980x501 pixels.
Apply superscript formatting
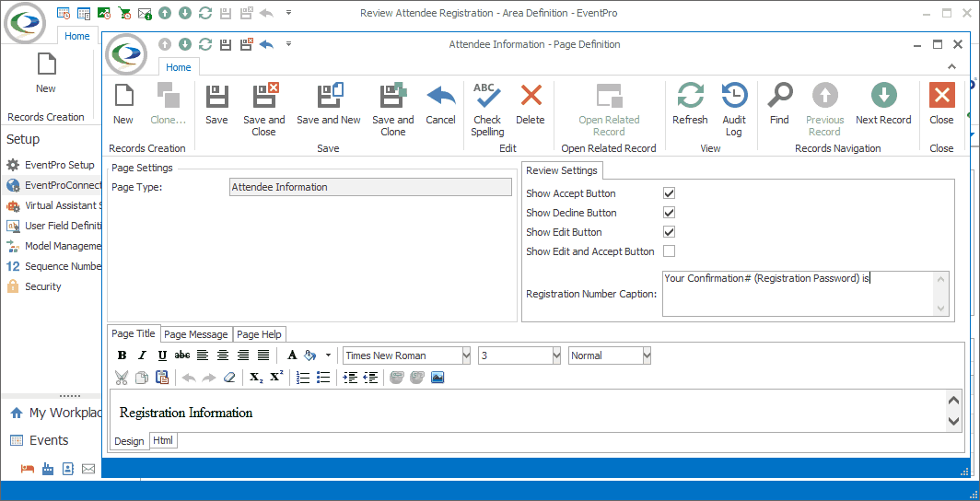click(276, 378)
